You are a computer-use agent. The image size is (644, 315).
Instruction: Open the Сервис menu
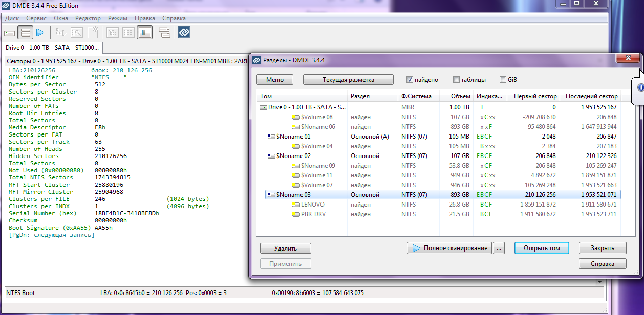click(x=36, y=18)
